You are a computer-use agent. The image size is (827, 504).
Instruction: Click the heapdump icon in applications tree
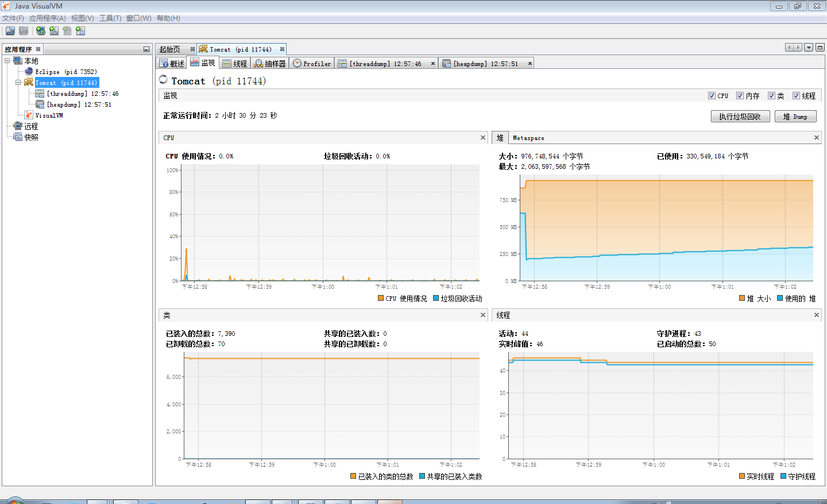pos(40,104)
